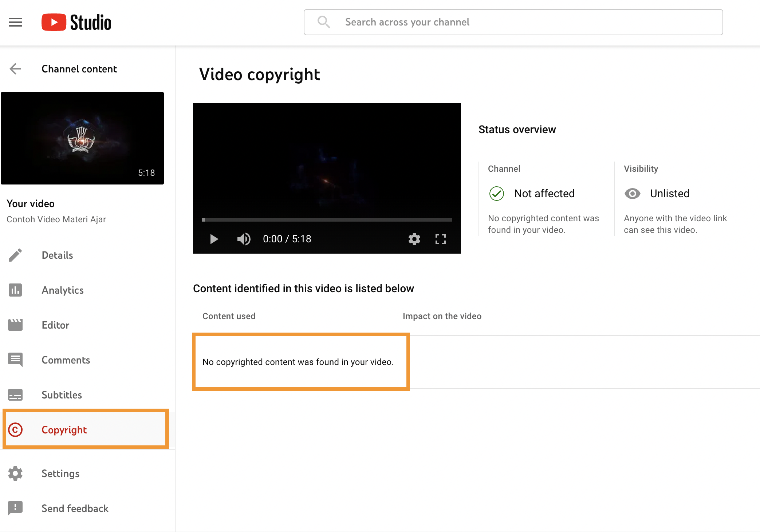
Task: Mute the video player volume
Action: tap(244, 239)
